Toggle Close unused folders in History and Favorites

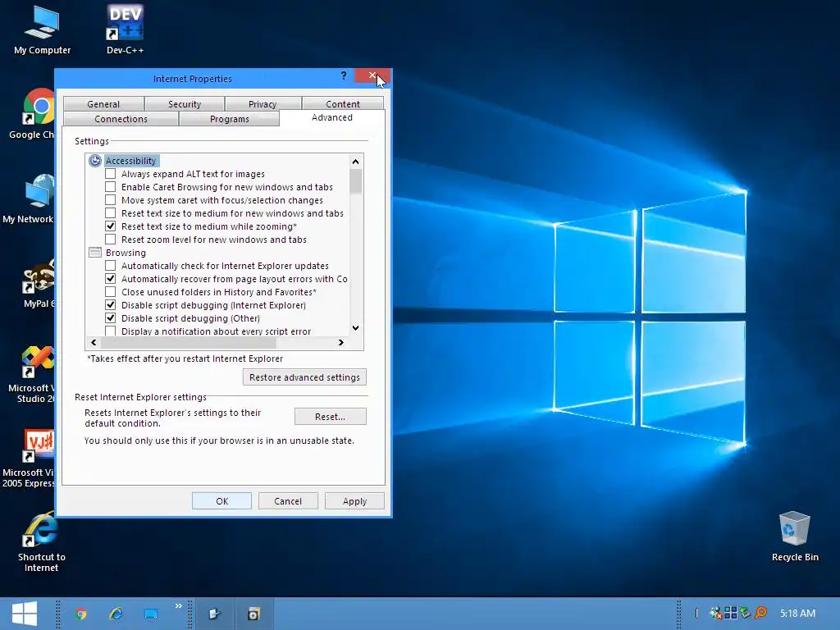[x=110, y=291]
